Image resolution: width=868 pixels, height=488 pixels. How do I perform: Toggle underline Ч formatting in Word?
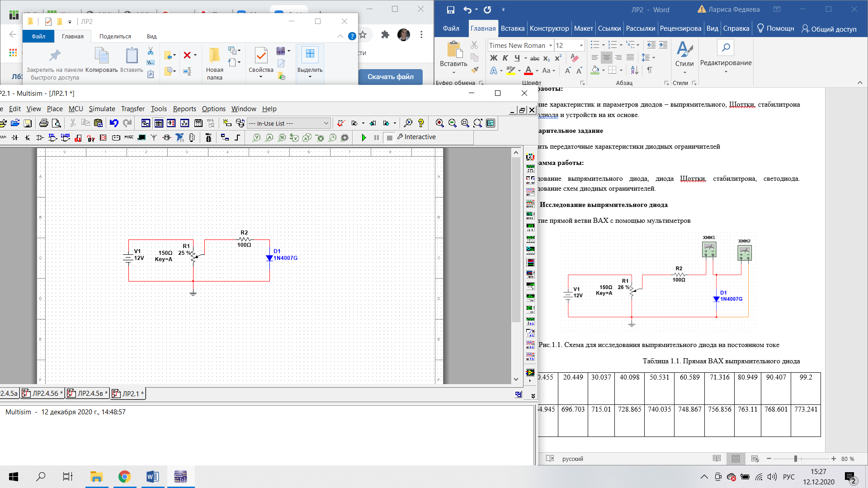517,58
